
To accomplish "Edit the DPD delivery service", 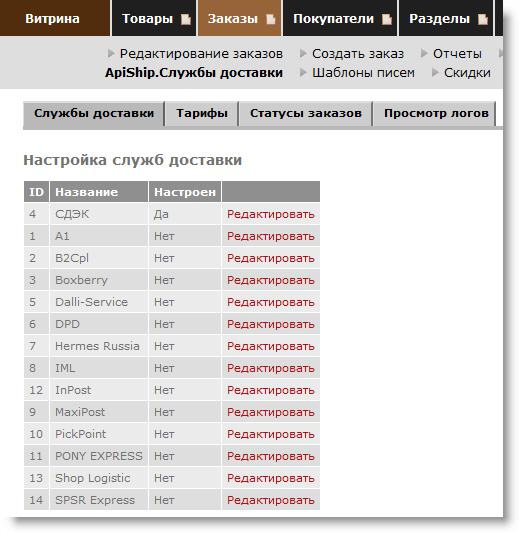I will [271, 324].
